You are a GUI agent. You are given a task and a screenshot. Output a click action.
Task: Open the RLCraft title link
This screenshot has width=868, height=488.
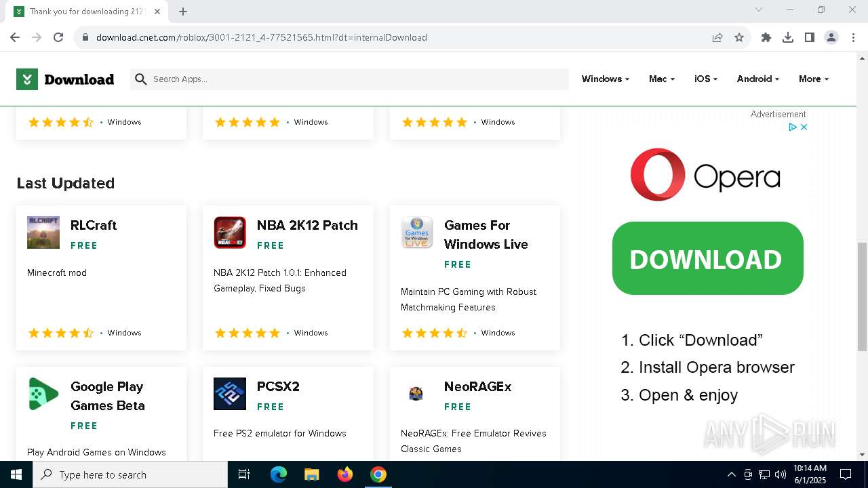point(94,225)
